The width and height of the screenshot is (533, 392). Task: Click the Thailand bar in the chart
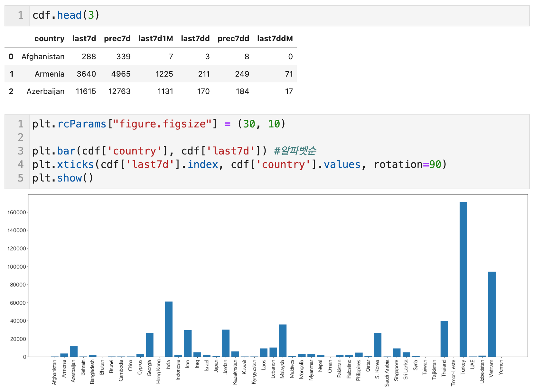[x=444, y=339]
